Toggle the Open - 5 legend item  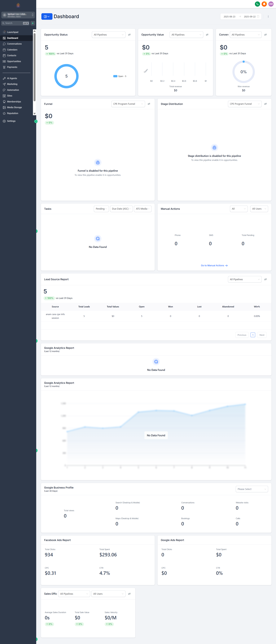120,76
